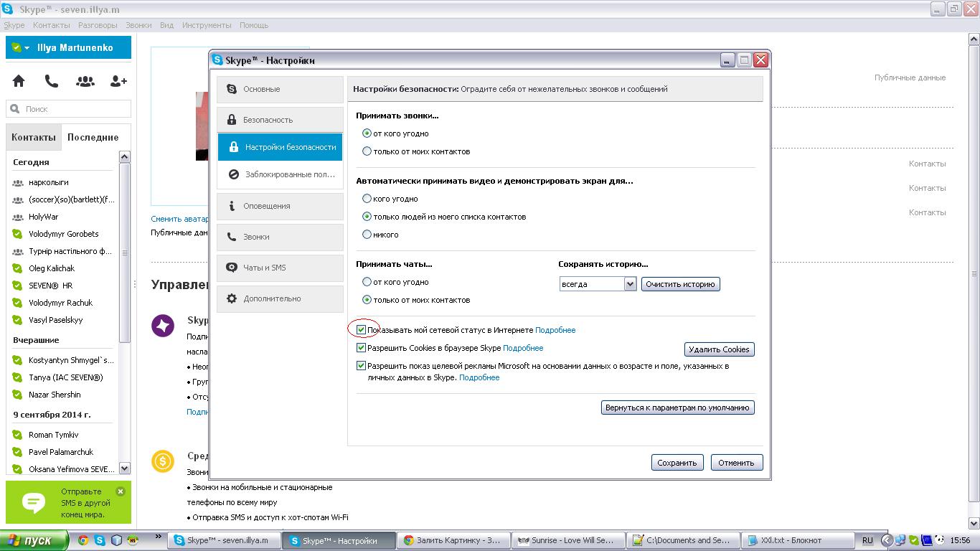Open the Чаты и SMS settings section
Image resolution: width=980 pixels, height=551 pixels.
(x=280, y=268)
